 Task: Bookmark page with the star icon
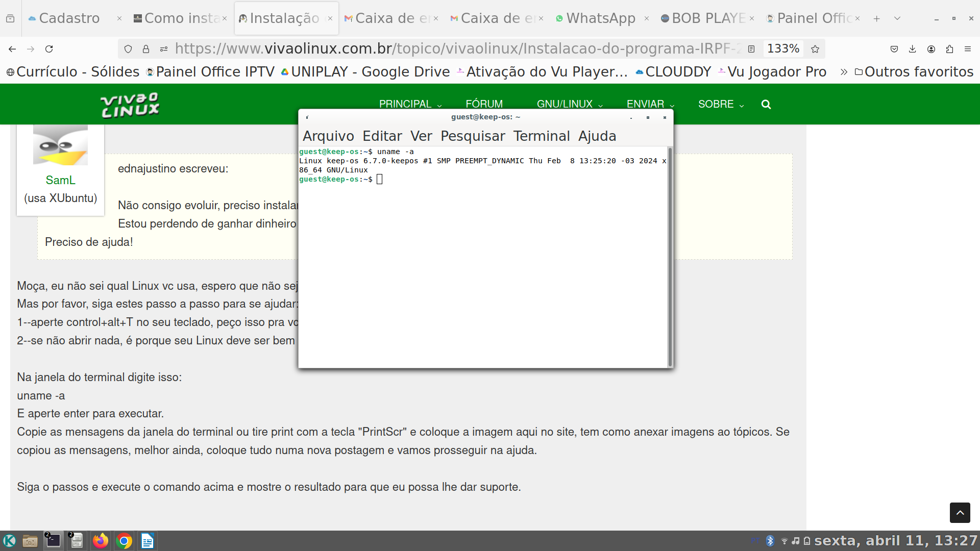pyautogui.click(x=815, y=49)
